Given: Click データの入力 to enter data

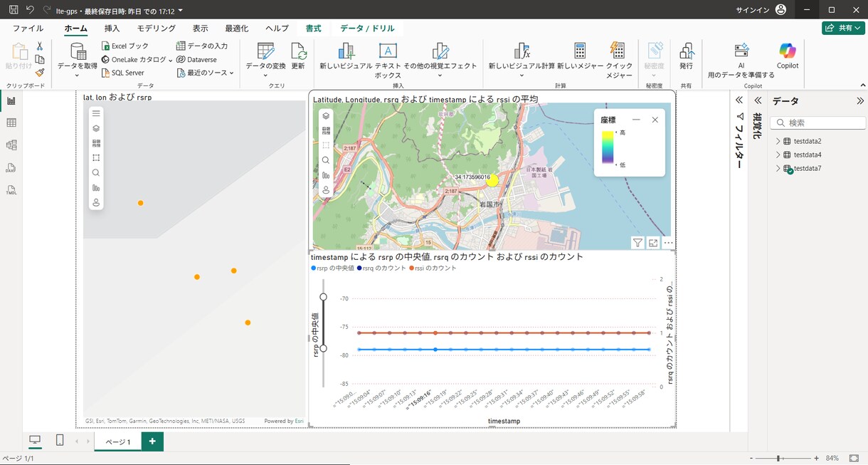Looking at the screenshot, I should pyautogui.click(x=202, y=46).
